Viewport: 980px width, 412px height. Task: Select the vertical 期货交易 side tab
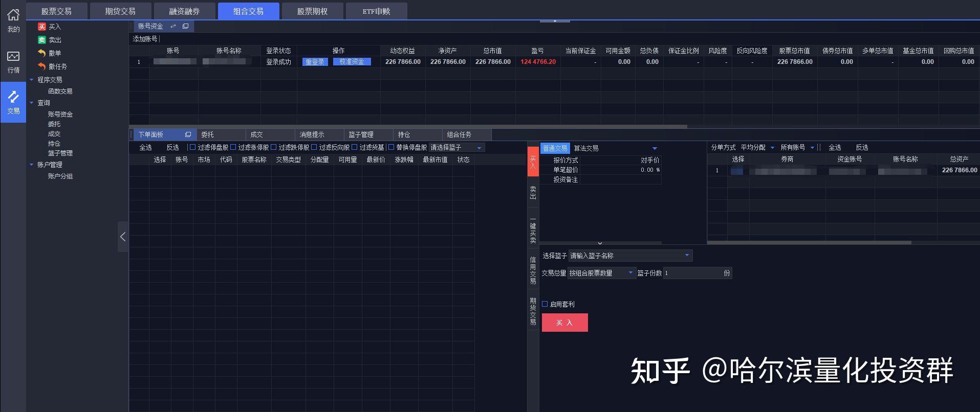[x=533, y=311]
